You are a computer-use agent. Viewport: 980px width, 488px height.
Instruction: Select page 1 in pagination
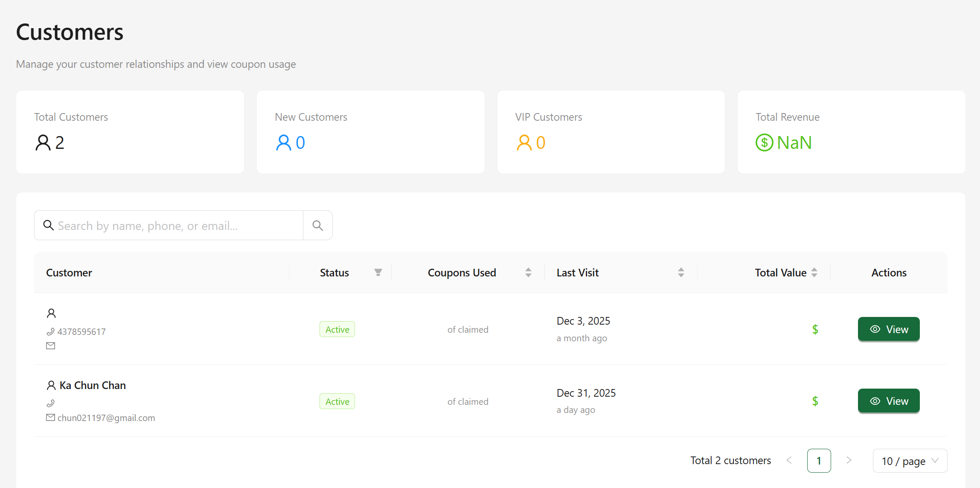(819, 461)
